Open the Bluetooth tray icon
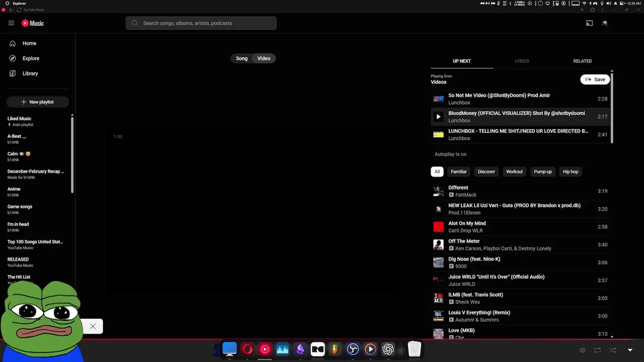 coord(590,3)
